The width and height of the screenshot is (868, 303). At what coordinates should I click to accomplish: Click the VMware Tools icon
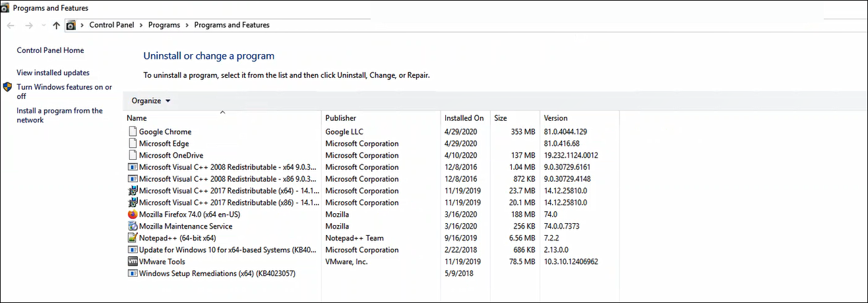point(132,262)
